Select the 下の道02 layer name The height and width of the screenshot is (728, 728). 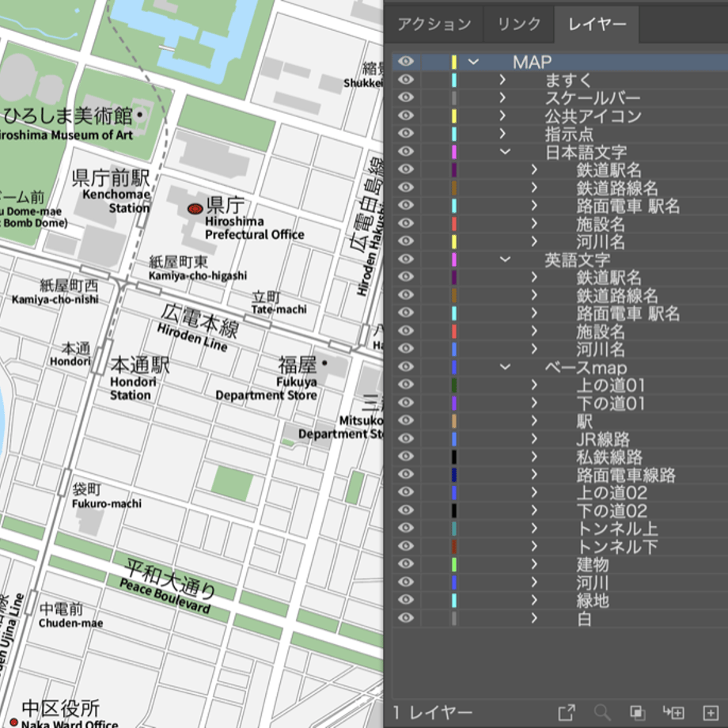612,510
